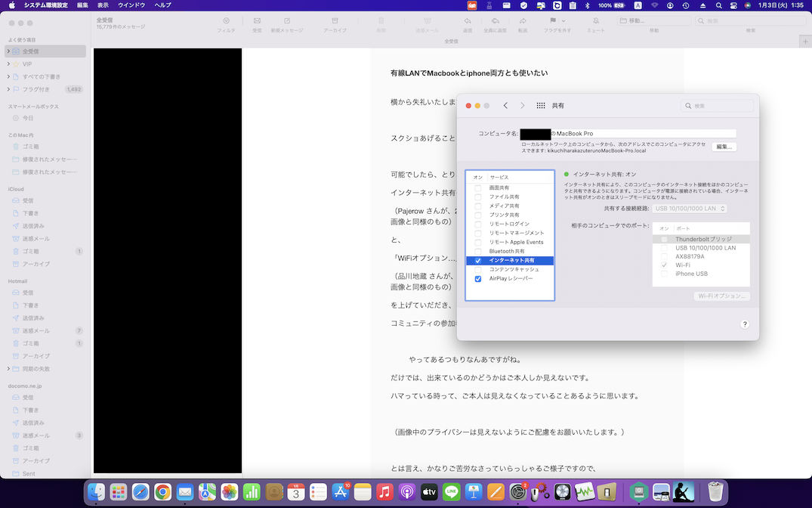Enable the ファイル共有 checkbox
The height and width of the screenshot is (508, 812).
tap(478, 197)
